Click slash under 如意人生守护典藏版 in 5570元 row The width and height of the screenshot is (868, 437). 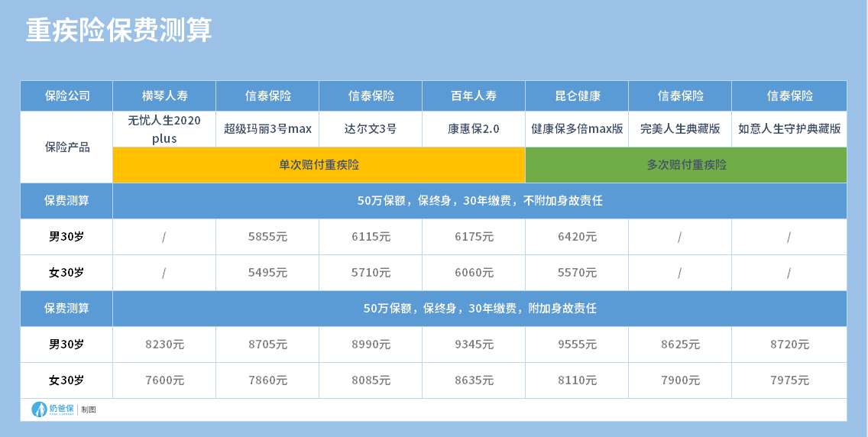pos(789,273)
